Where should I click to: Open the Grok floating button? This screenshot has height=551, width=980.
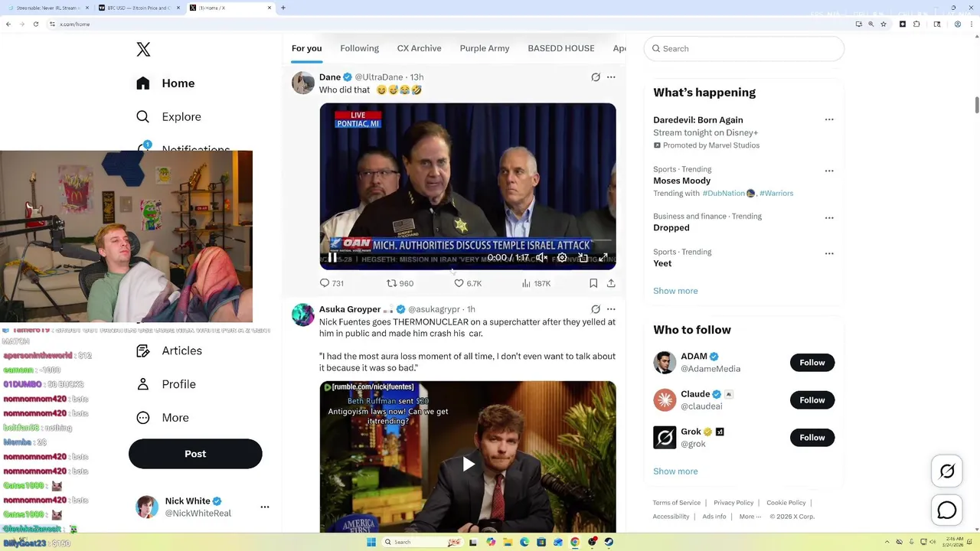click(947, 471)
